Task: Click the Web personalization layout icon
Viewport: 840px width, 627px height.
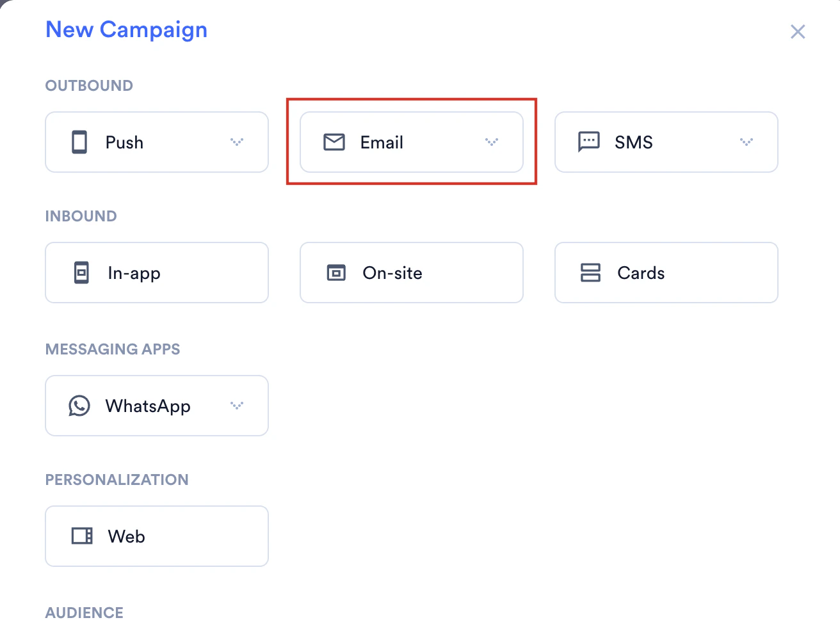Action: pos(82,536)
